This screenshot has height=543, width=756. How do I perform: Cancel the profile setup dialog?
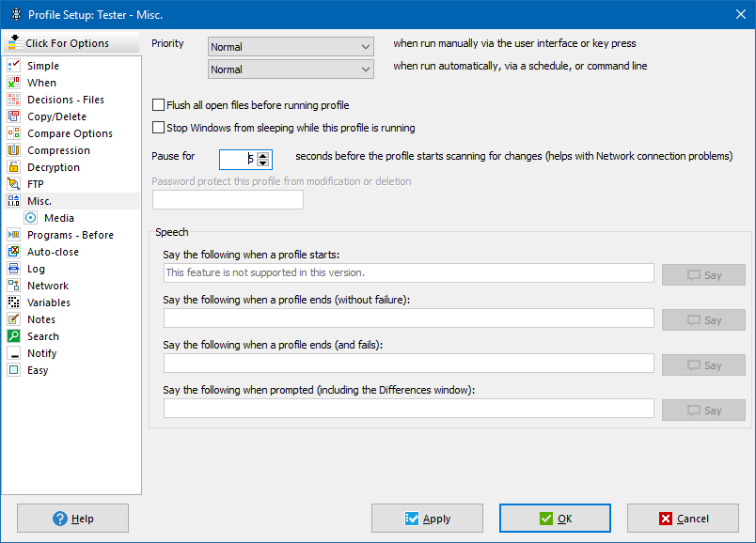pos(683,519)
